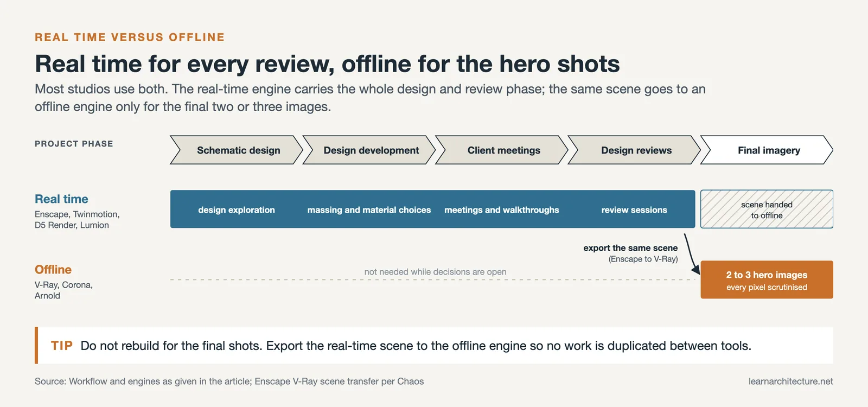Viewport: 868px width, 407px height.
Task: Click the 'Real time' row heading
Action: 61,199
